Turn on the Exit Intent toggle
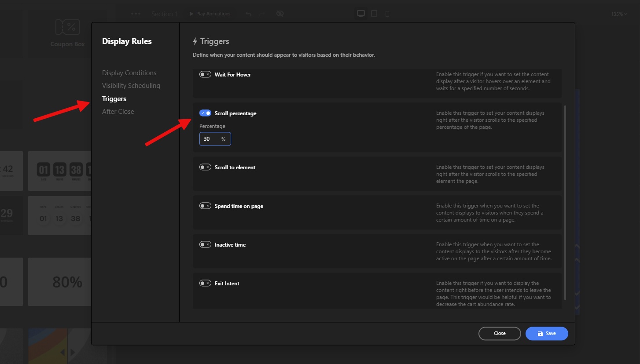The image size is (640, 364). (205, 283)
